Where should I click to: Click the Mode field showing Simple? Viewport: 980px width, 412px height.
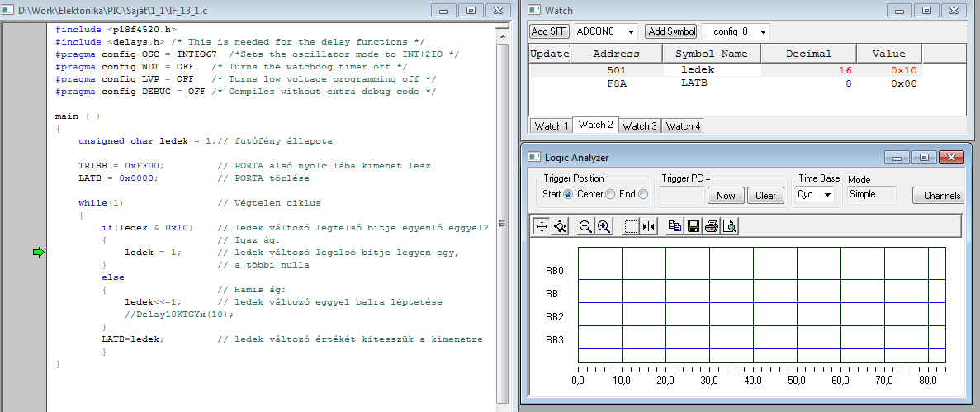click(872, 194)
